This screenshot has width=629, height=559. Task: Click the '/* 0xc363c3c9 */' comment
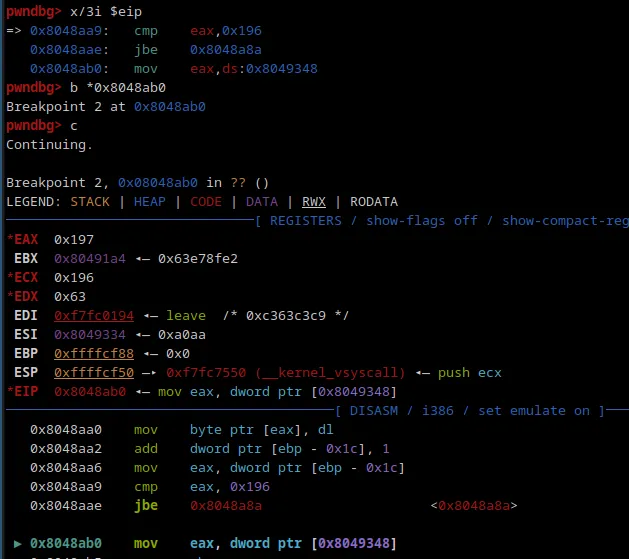(286, 316)
